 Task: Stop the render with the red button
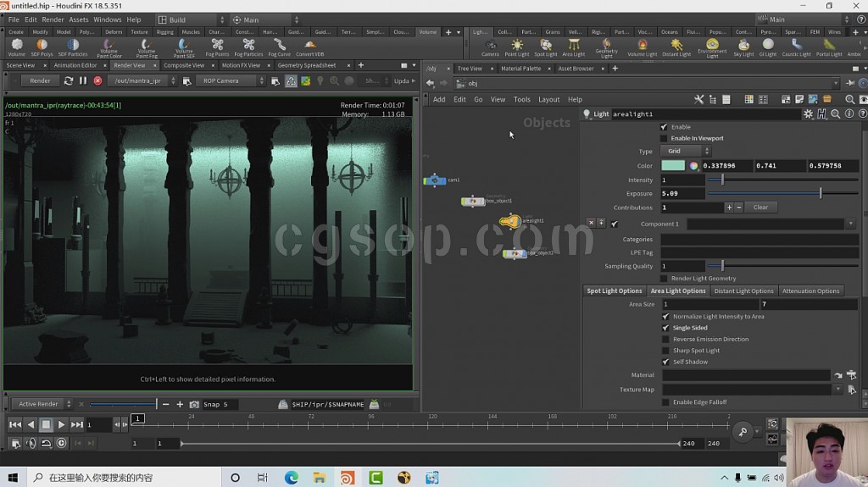97,80
